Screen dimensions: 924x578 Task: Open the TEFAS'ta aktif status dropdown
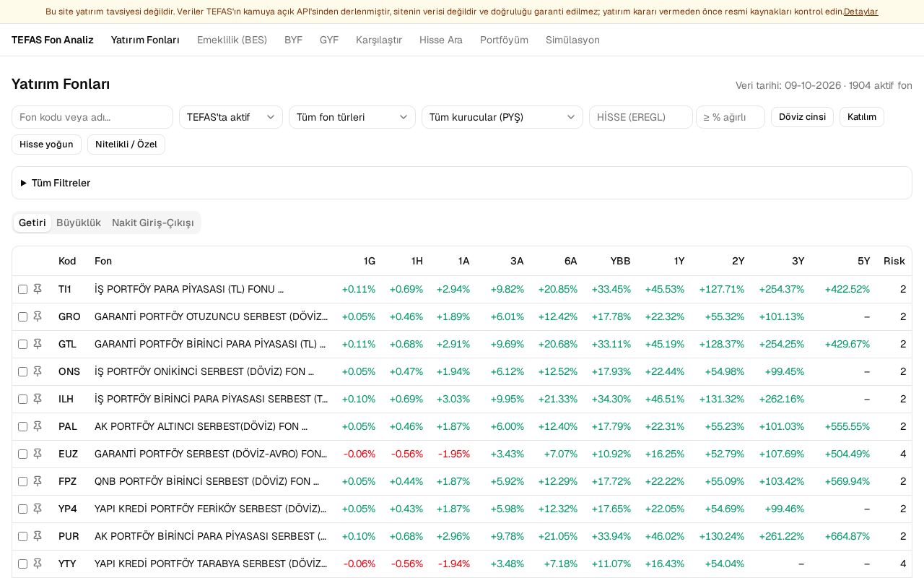point(231,117)
